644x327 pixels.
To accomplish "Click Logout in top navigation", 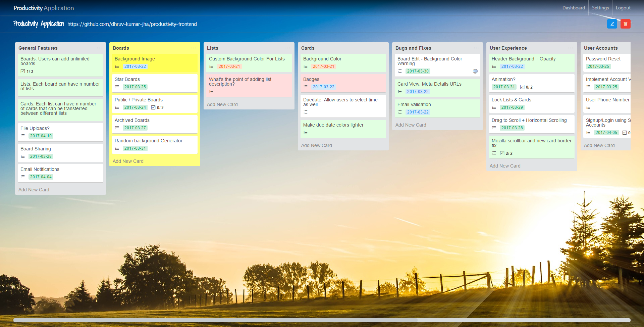I will tap(623, 8).
